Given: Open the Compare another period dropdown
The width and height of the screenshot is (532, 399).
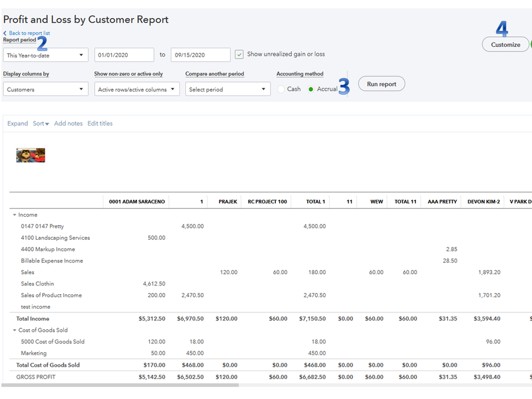Looking at the screenshot, I should point(228,89).
